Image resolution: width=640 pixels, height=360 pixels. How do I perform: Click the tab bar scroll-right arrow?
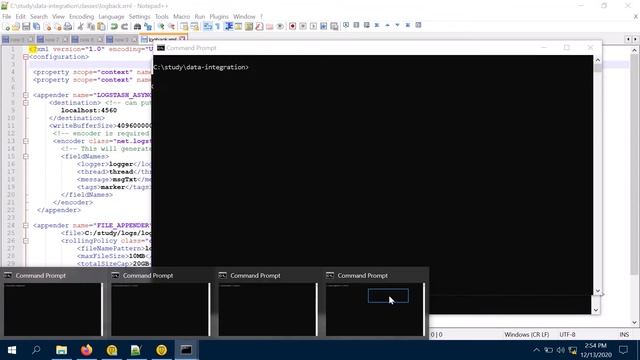(x=635, y=39)
